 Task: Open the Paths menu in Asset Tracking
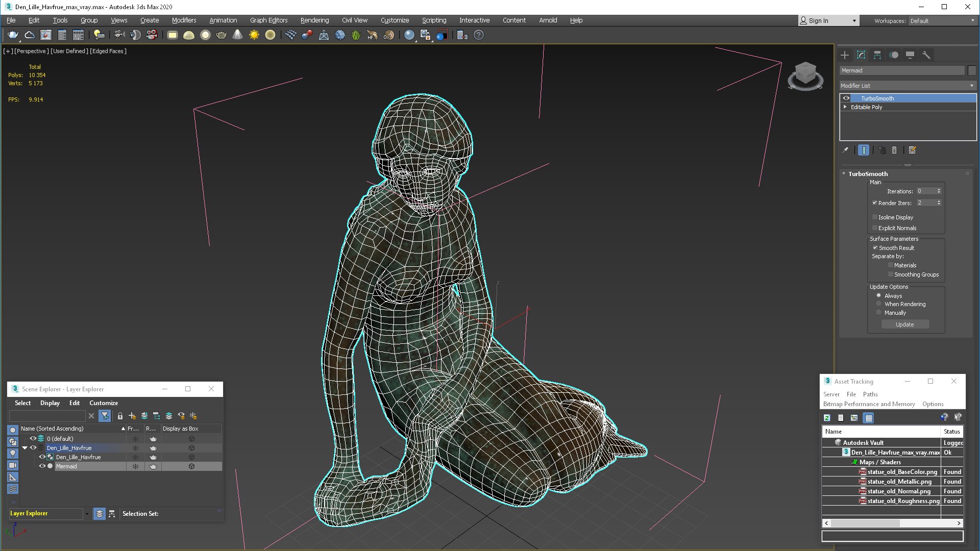tap(870, 394)
